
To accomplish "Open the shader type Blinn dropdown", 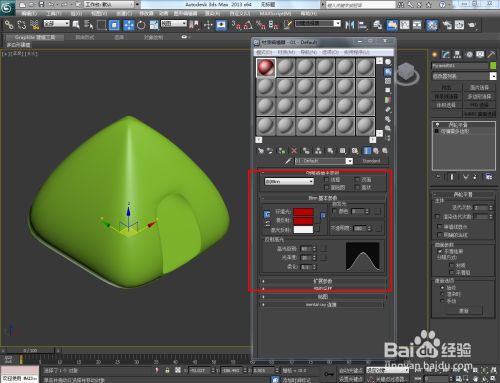I will 289,182.
